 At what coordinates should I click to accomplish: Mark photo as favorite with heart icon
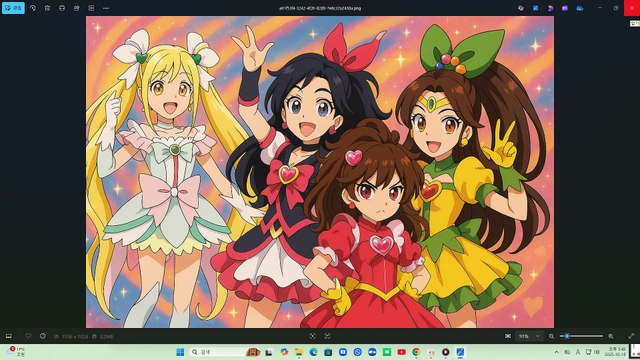coord(28,336)
